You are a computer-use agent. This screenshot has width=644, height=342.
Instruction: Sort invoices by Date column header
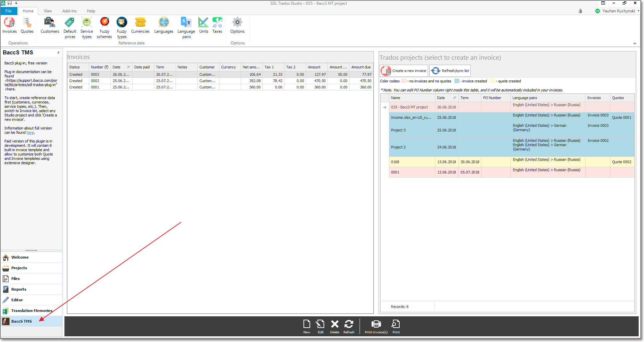pos(121,67)
